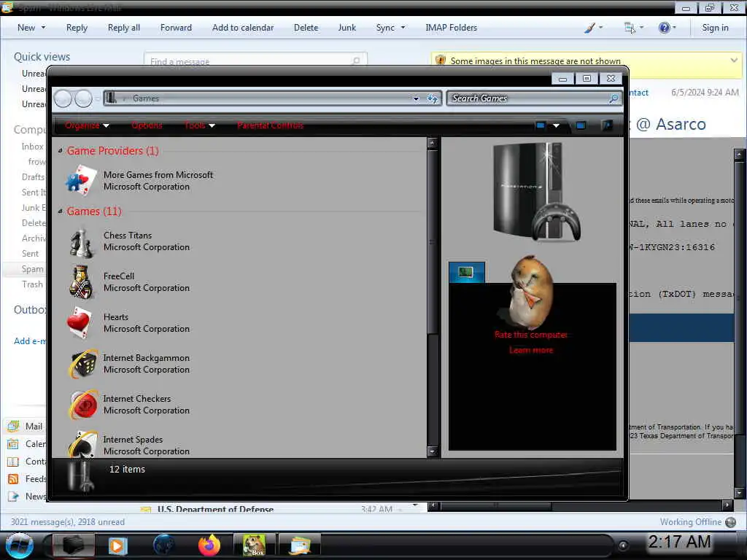
Task: Click Parental Controls in Games toolbar
Action: pos(270,125)
